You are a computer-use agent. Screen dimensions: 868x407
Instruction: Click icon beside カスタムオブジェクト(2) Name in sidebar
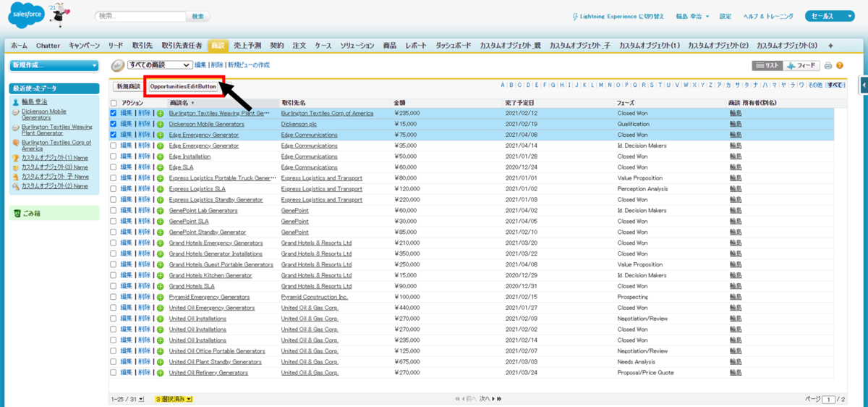pyautogui.click(x=16, y=185)
